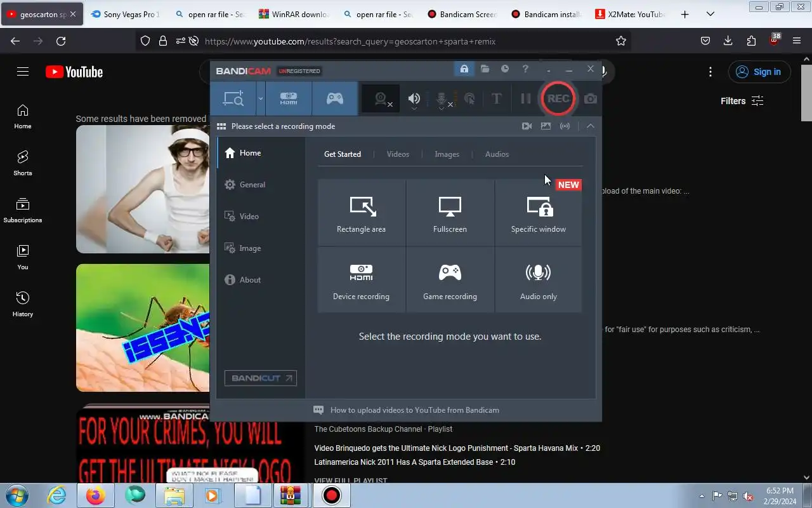This screenshot has width=812, height=508.
Task: Open General settings in Bandicam sidebar
Action: 261,185
